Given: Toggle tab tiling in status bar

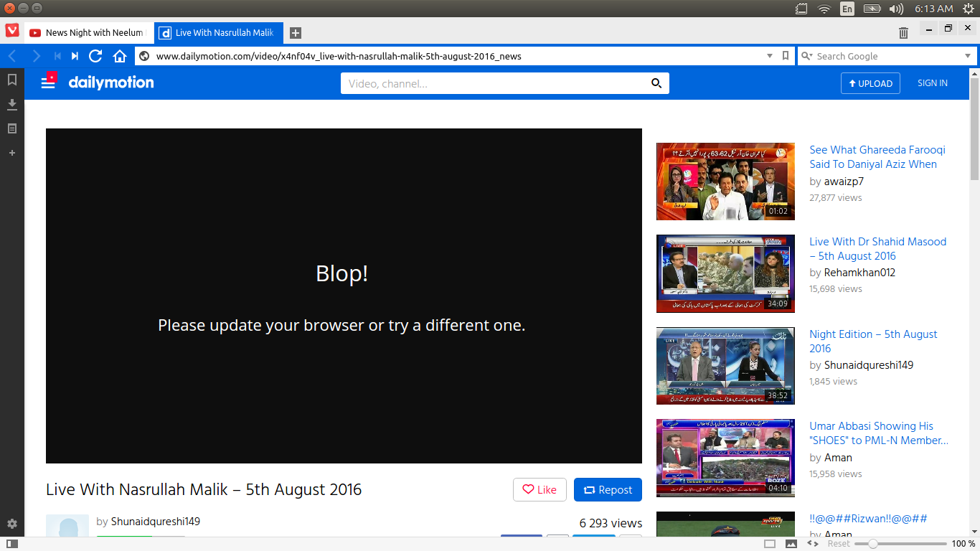Looking at the screenshot, I should 770,544.
